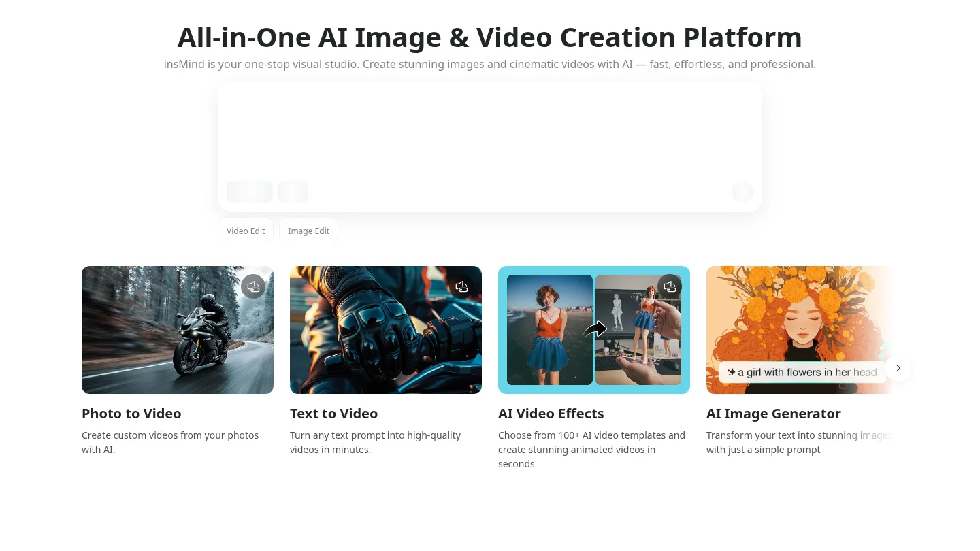
Task: Click the Text to Video title
Action: coord(333,414)
